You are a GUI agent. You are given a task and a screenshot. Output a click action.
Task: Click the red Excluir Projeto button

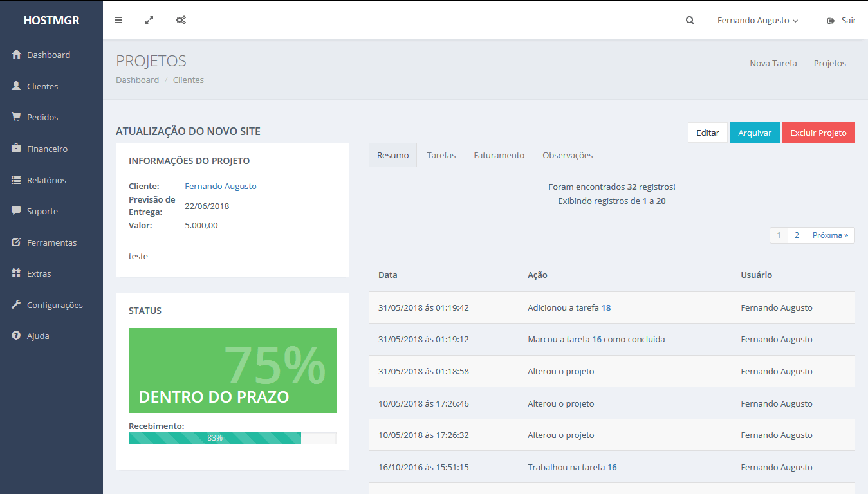818,133
